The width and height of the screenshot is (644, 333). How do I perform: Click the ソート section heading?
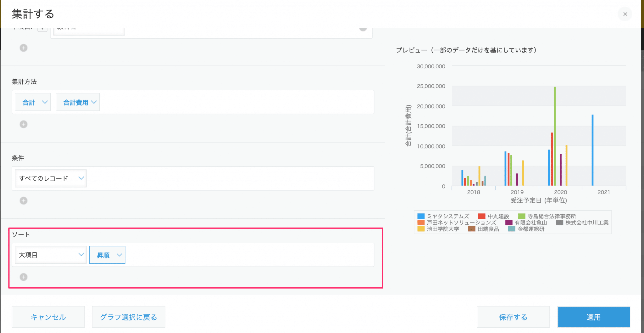21,234
